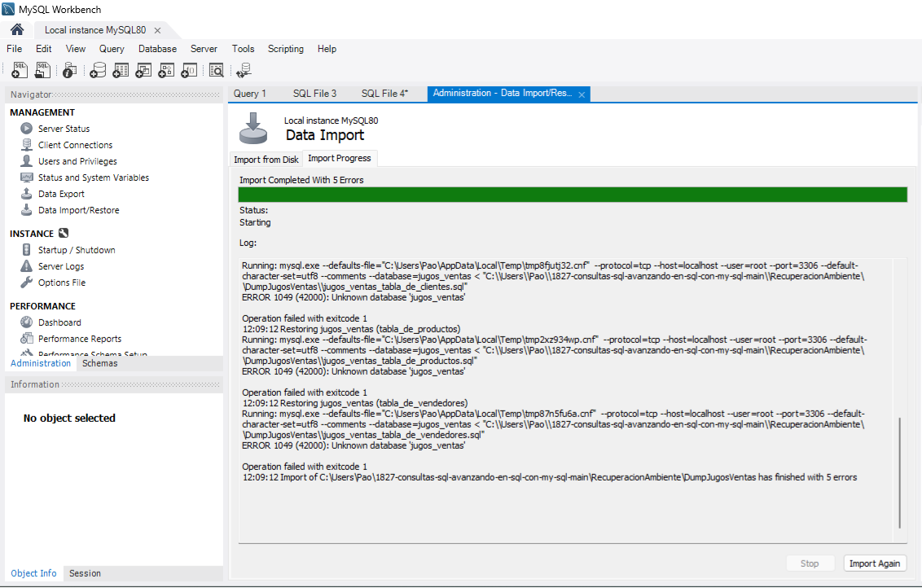Click the Startup / Shutdown icon
The width and height of the screenshot is (922, 588).
coord(26,250)
